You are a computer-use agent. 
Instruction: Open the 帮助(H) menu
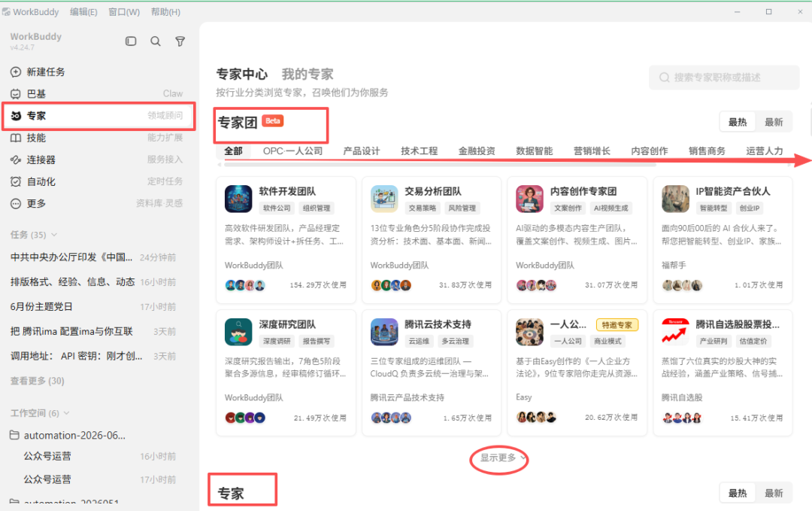[x=165, y=11]
